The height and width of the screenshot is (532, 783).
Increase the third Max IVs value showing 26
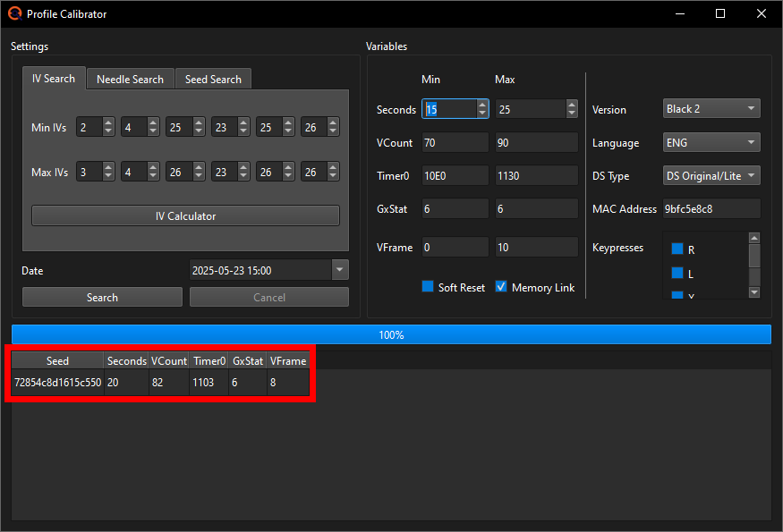(199, 166)
